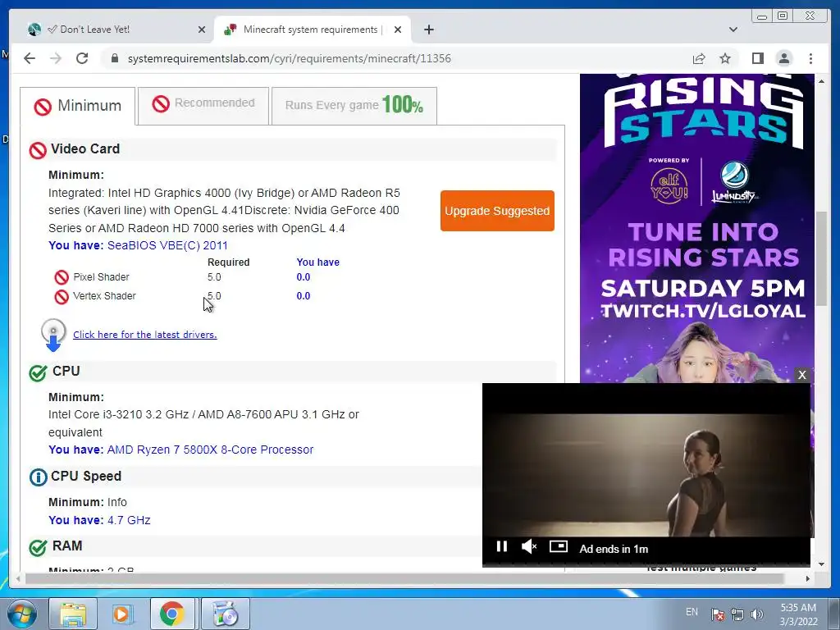The width and height of the screenshot is (840, 630).
Task: Open the latest drivers link
Action: (144, 335)
